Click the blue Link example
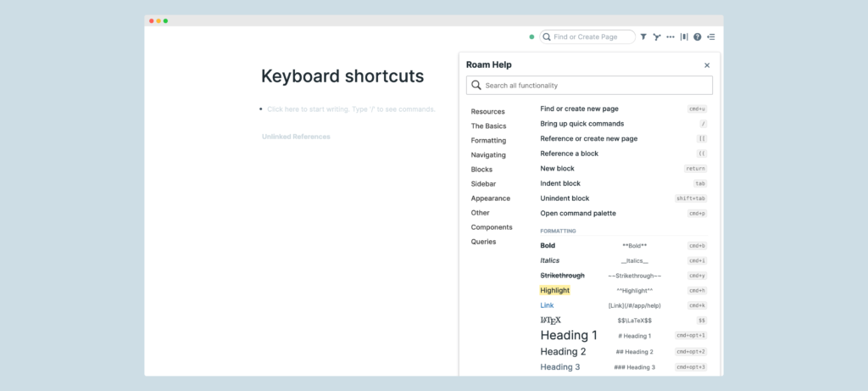This screenshot has height=391, width=868. tap(547, 305)
